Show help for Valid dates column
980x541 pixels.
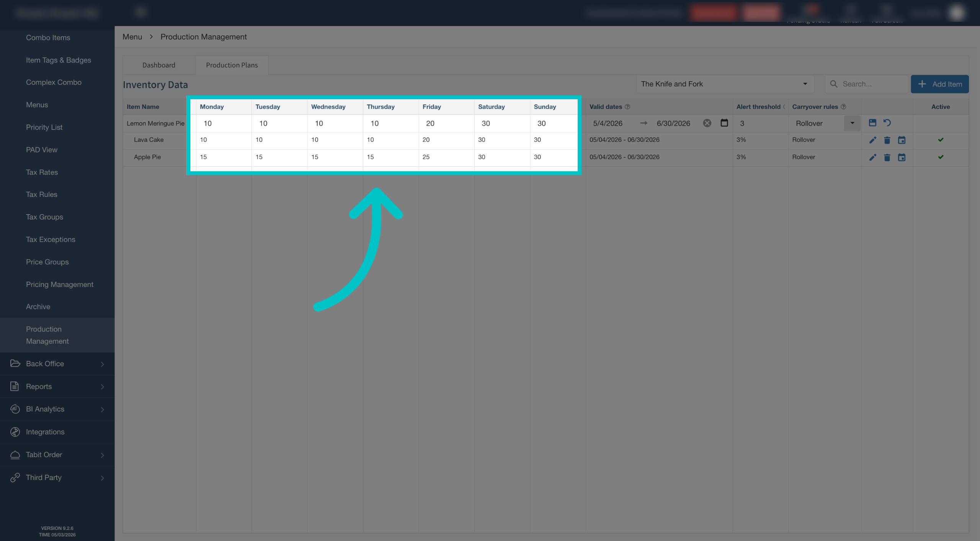pyautogui.click(x=627, y=107)
